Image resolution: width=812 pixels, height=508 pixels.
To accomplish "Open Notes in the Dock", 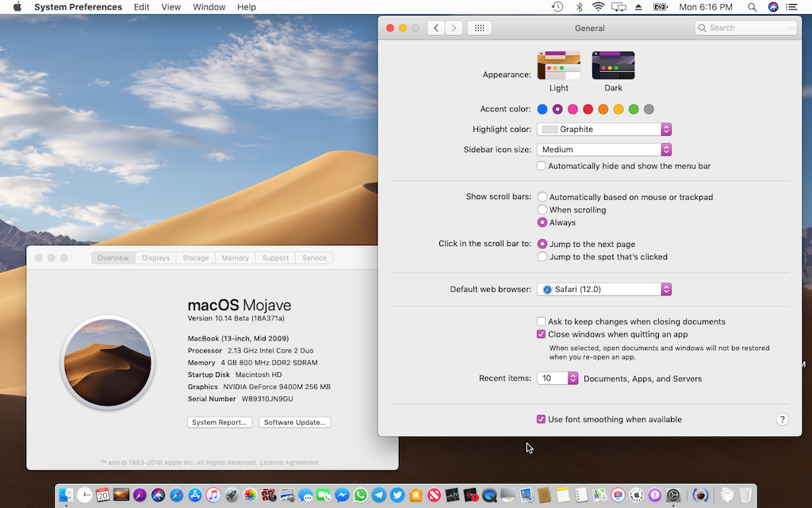I will click(563, 495).
